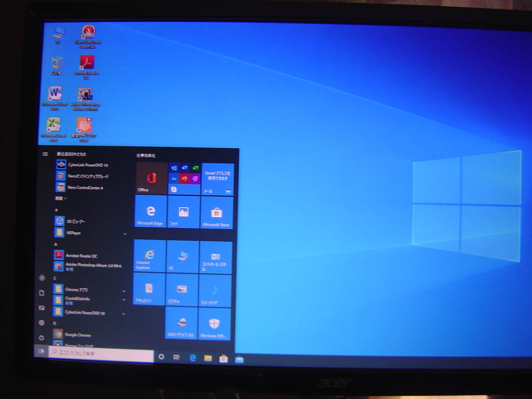Screen dimensions: 532x399
Task: Click the letter G group header
Action: [55, 324]
